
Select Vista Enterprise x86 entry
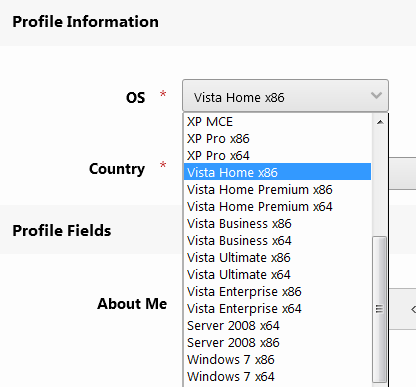277,291
